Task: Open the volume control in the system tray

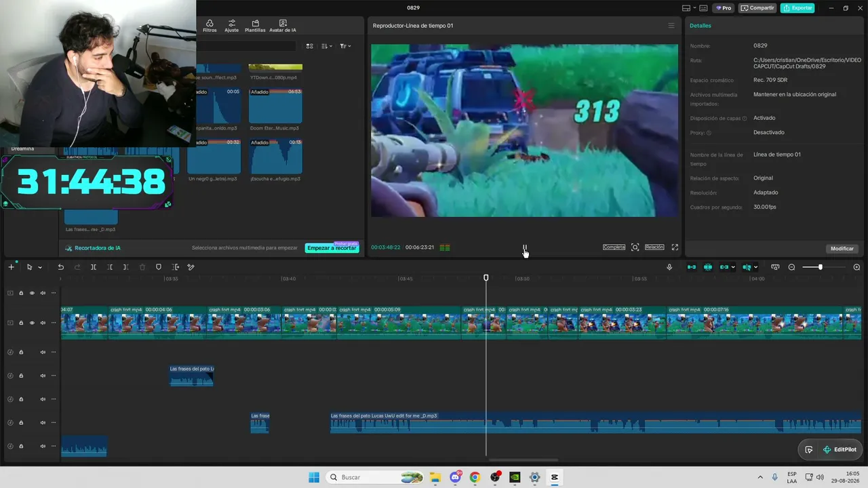Action: (819, 477)
